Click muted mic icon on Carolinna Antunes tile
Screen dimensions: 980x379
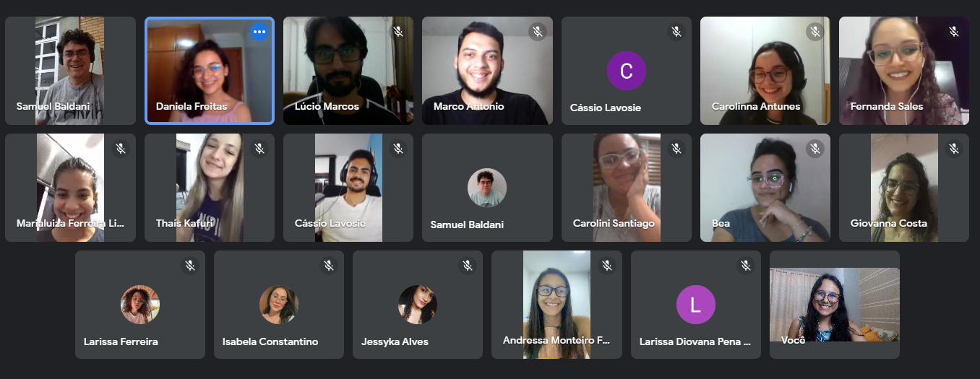(x=815, y=32)
